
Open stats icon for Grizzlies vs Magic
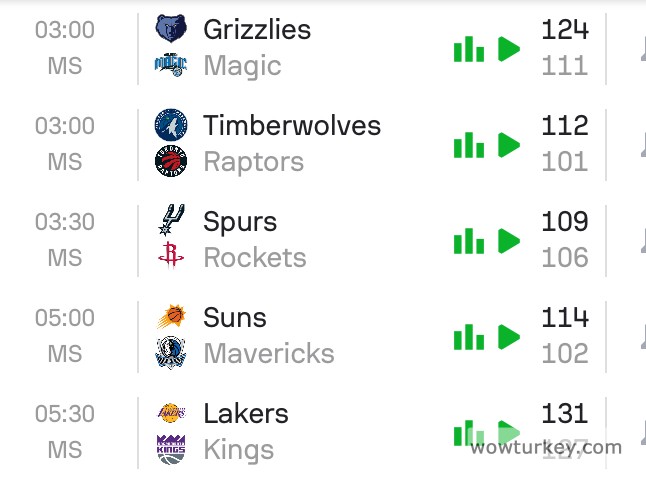click(x=468, y=49)
